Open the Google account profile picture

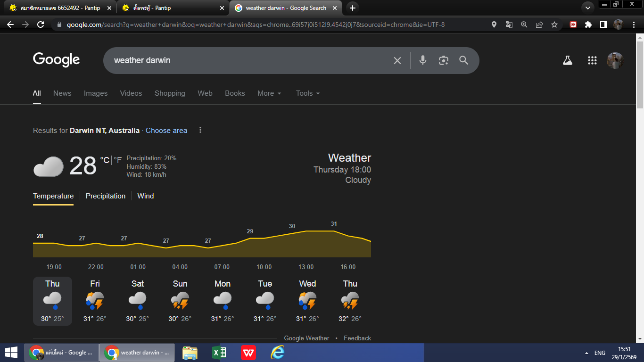click(615, 60)
